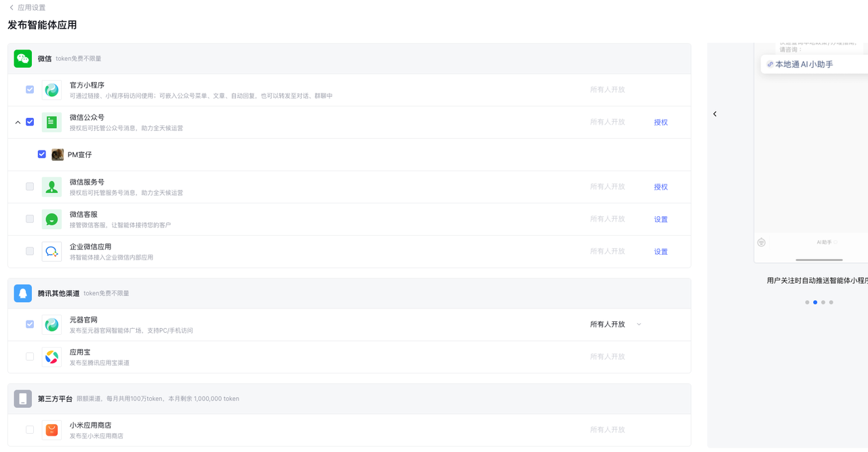Screen dimensions: 868x452
Task: Click the PM宣仔 avatar thumbnail
Action: (x=58, y=155)
